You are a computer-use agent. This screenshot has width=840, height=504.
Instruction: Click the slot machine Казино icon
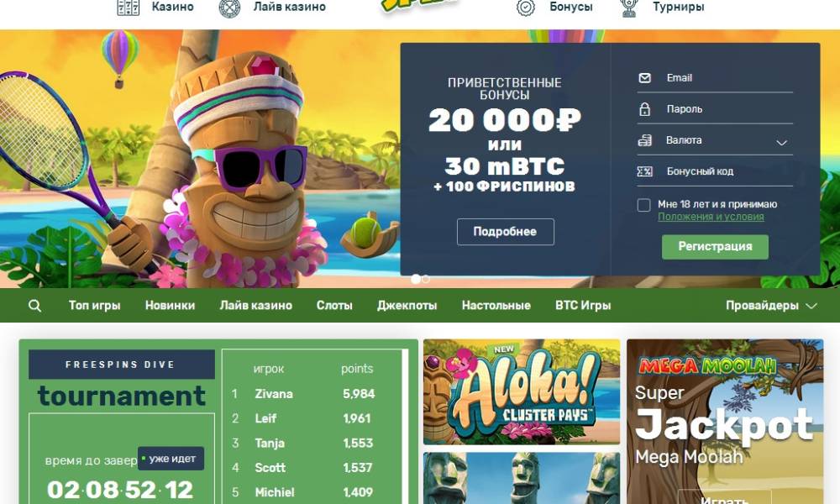[128, 8]
